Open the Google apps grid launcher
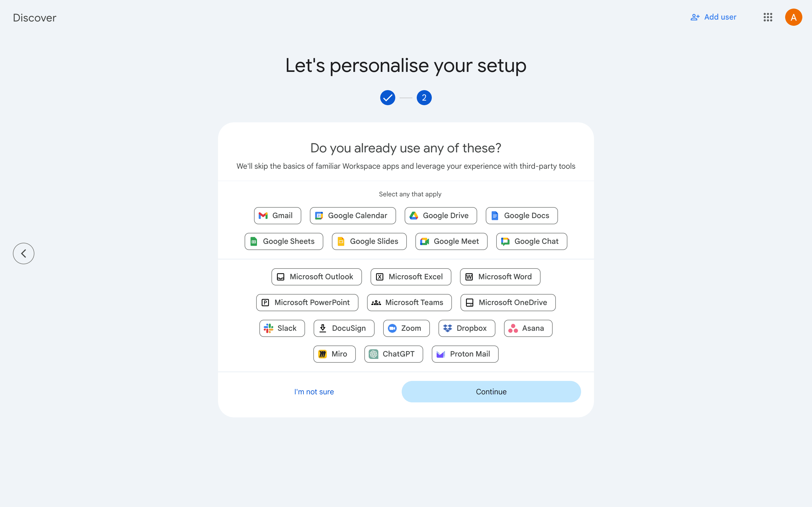This screenshot has height=507, width=812. (768, 17)
